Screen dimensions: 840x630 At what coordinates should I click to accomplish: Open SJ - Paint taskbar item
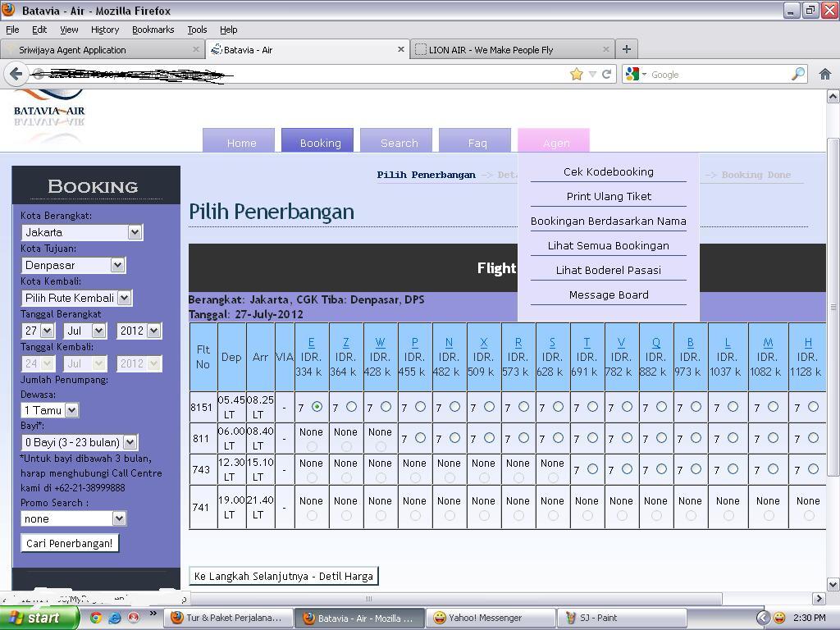[622, 619]
